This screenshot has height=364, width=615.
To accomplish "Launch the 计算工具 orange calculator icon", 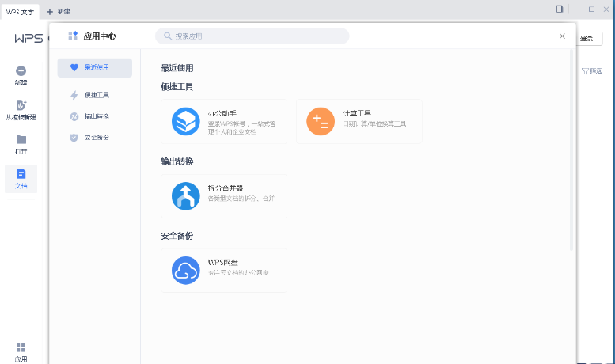I will (321, 121).
